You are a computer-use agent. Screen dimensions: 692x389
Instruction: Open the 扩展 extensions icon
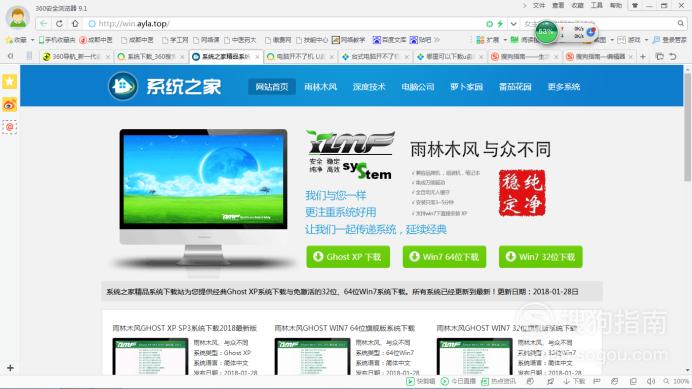(488, 40)
